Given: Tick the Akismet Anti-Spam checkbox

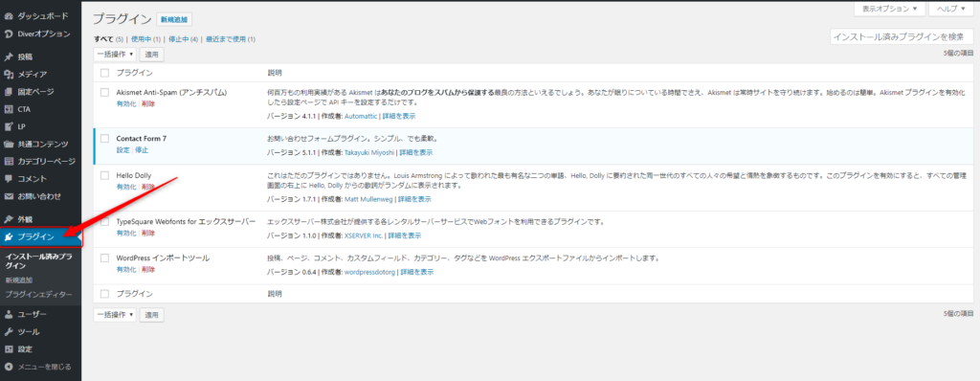Looking at the screenshot, I should click(x=104, y=92).
